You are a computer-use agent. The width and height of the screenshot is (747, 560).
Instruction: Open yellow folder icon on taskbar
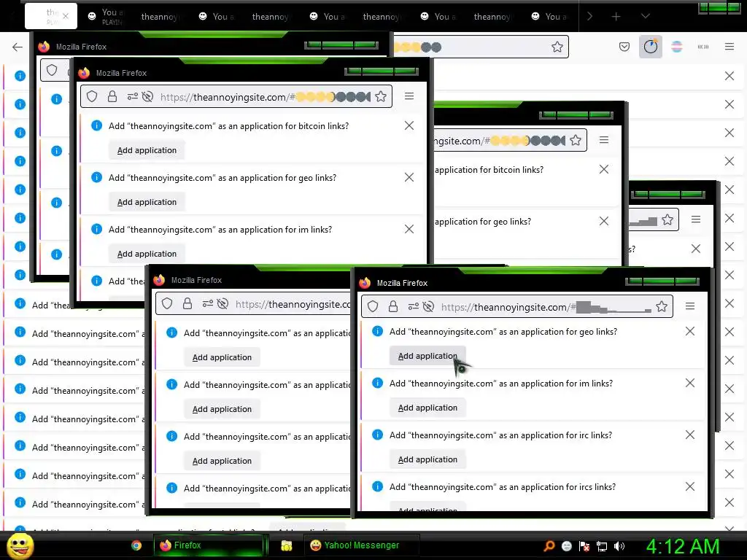pos(286,545)
